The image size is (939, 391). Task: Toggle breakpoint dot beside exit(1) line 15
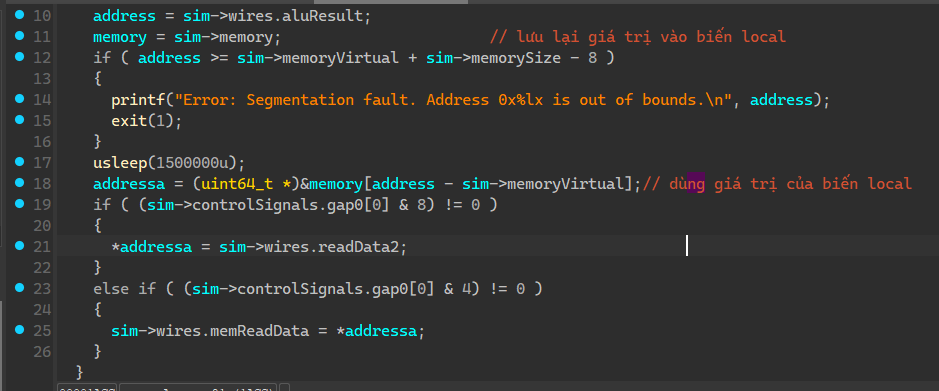pos(20,120)
